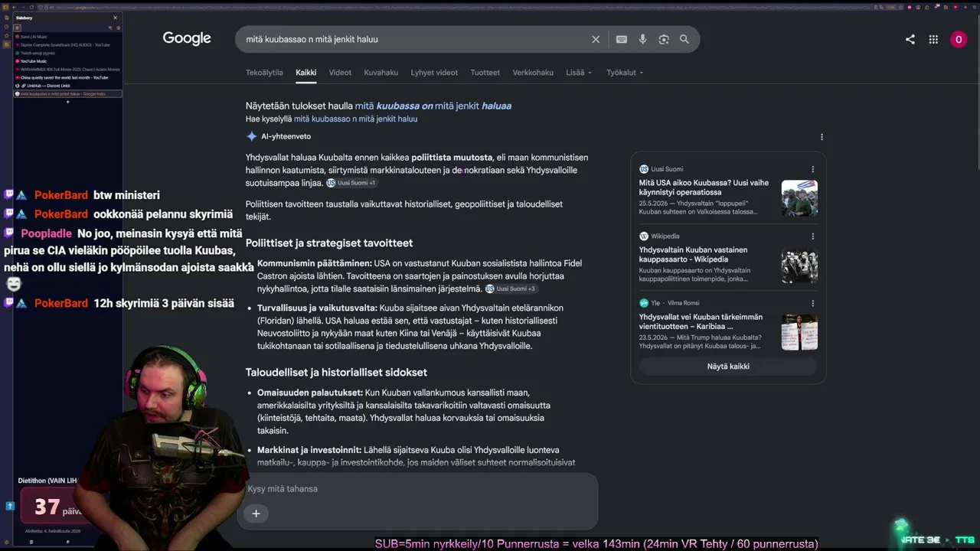Click PokerBard's 'btw ministeri' chat message

(126, 195)
